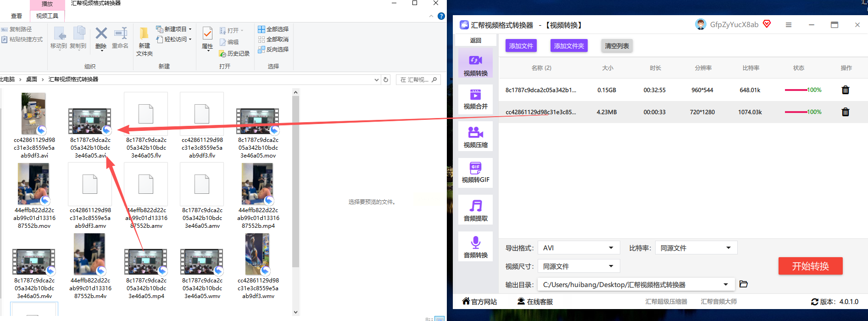Image resolution: width=868 pixels, height=321 pixels.
Task: Open the 汇帮音频大师 link
Action: coord(718,302)
